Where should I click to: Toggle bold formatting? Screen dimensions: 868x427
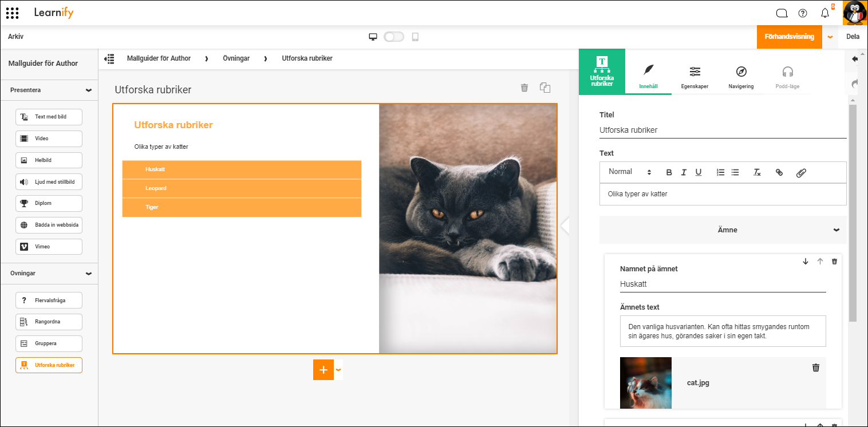click(x=669, y=172)
